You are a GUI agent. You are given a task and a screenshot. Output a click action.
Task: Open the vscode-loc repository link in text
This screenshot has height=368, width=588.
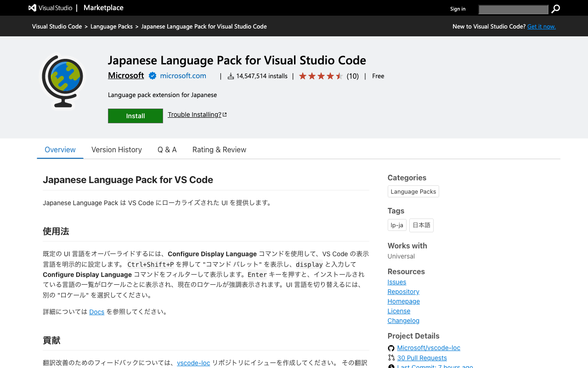click(x=193, y=363)
